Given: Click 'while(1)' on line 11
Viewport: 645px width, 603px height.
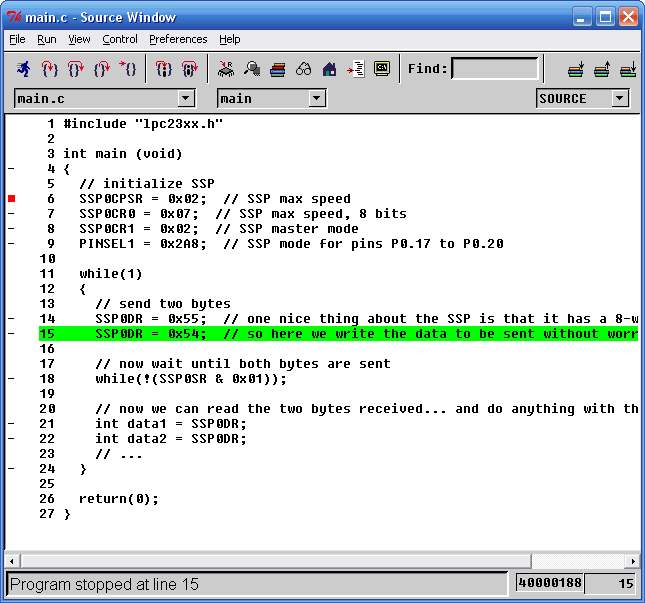Looking at the screenshot, I should 111,274.
